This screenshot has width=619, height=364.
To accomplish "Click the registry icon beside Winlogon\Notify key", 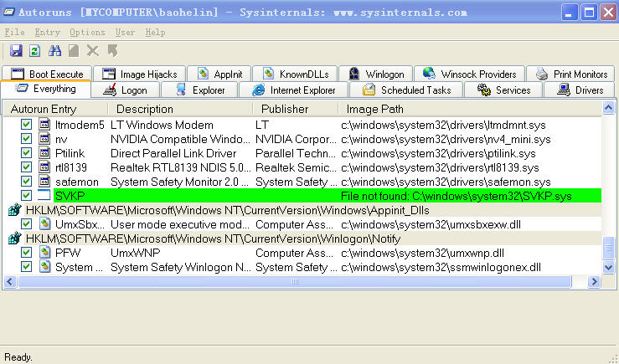I will [x=14, y=238].
